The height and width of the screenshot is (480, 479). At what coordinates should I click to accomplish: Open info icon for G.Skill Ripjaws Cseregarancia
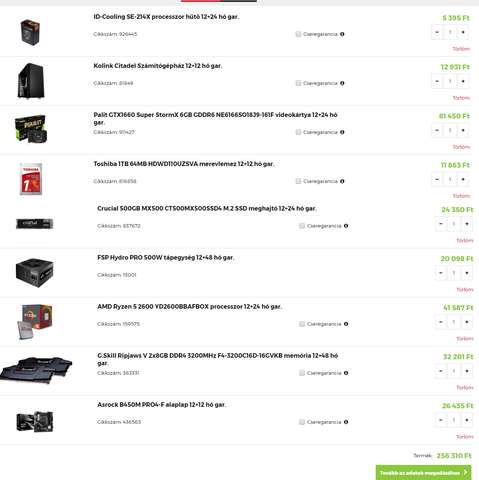(x=346, y=373)
